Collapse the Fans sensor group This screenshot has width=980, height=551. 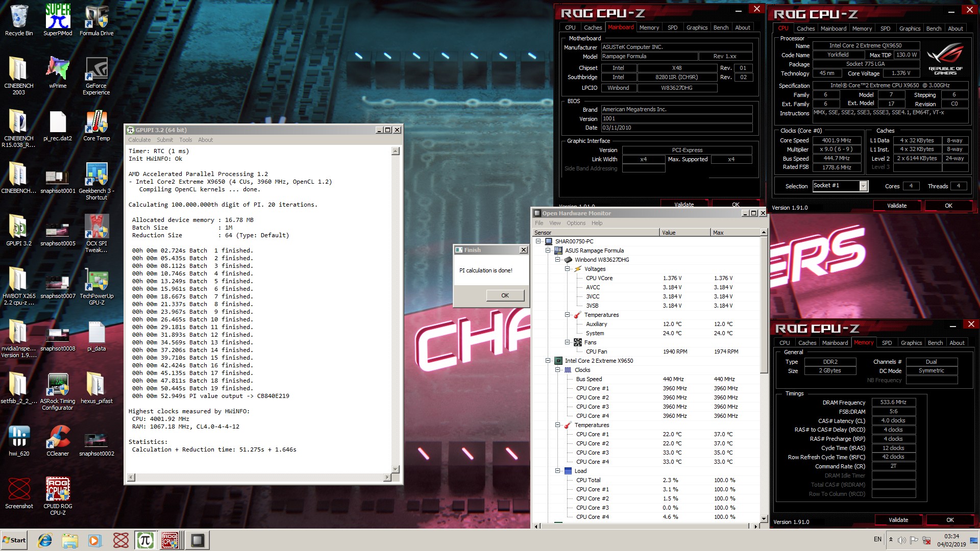567,342
